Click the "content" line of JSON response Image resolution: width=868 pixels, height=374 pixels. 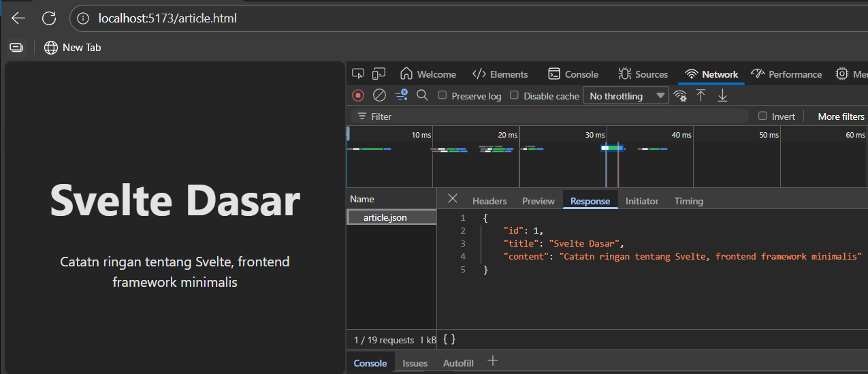pos(682,256)
